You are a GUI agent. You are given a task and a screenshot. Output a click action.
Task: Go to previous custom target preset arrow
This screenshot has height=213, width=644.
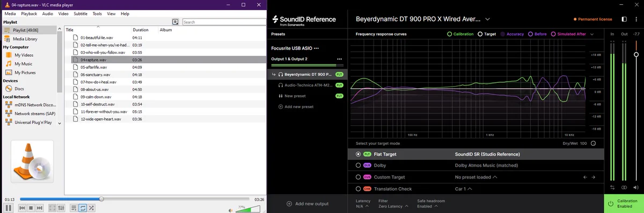pos(585,177)
